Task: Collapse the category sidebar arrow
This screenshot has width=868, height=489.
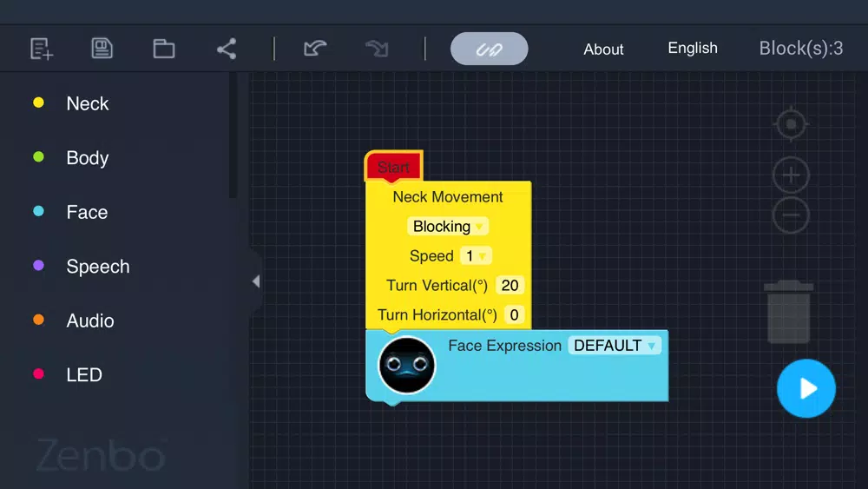Action: click(x=256, y=281)
